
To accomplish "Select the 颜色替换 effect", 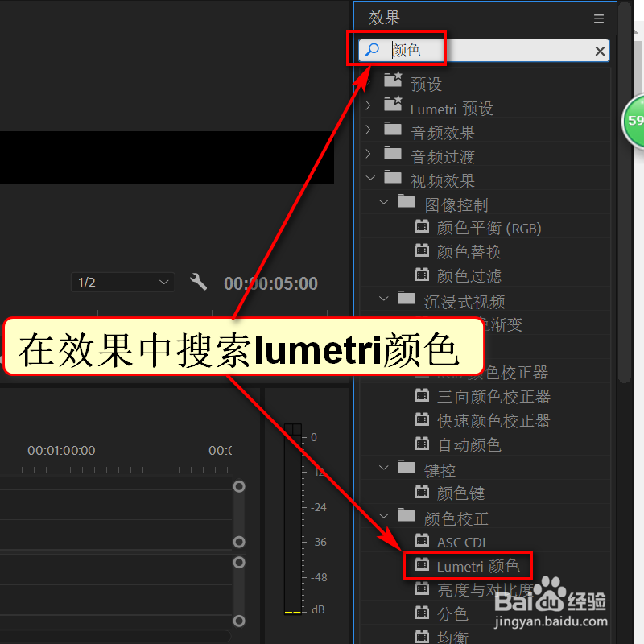I will click(469, 252).
